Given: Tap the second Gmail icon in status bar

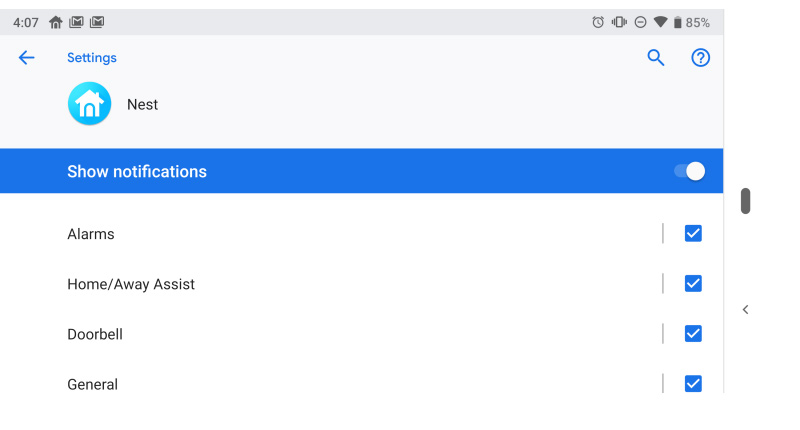Looking at the screenshot, I should (x=97, y=22).
